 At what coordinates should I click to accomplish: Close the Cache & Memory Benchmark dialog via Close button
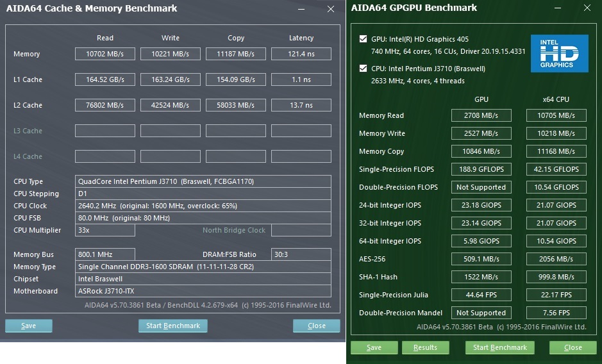click(316, 326)
